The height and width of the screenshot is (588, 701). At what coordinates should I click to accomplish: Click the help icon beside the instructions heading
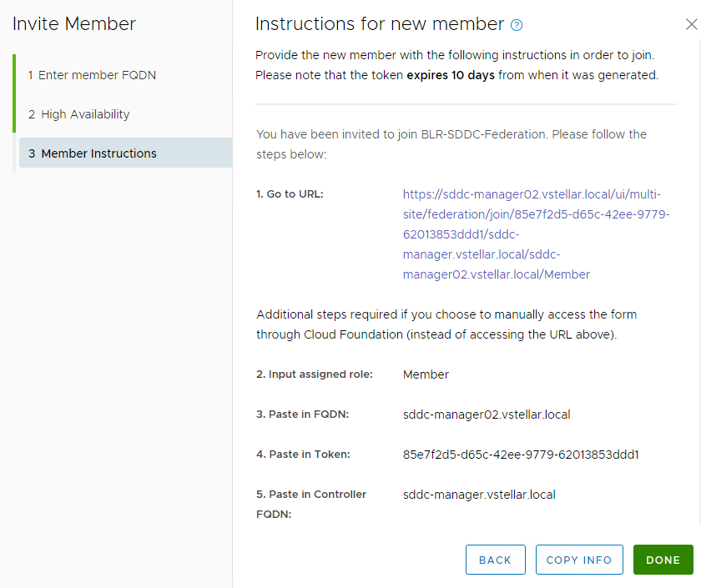click(517, 25)
